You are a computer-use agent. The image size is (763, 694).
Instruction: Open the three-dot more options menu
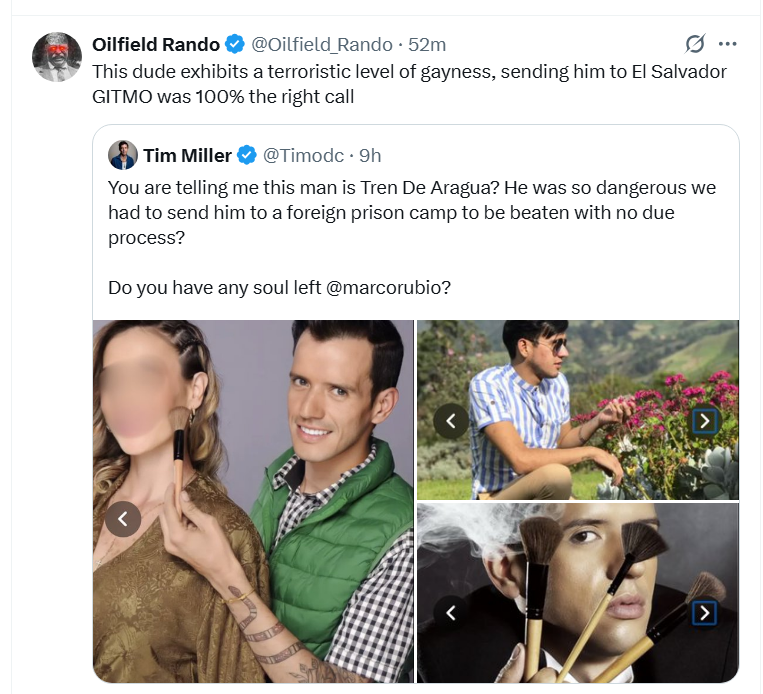pyautogui.click(x=728, y=44)
